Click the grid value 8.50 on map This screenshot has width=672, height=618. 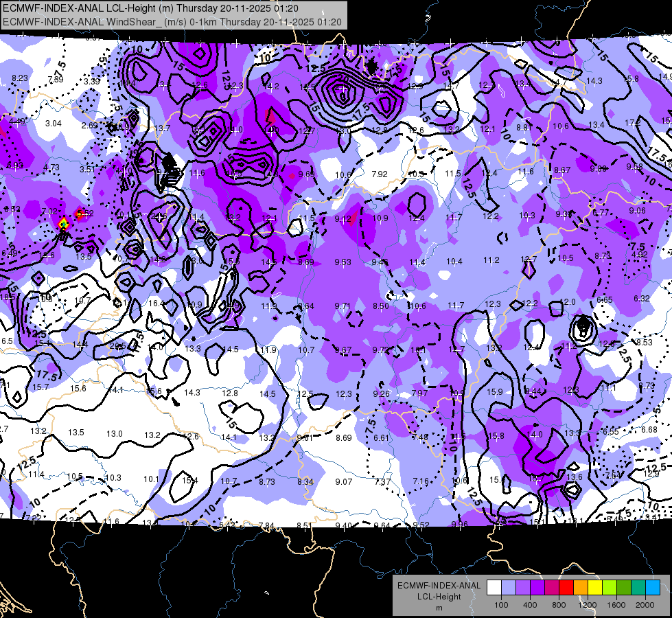coord(380,306)
